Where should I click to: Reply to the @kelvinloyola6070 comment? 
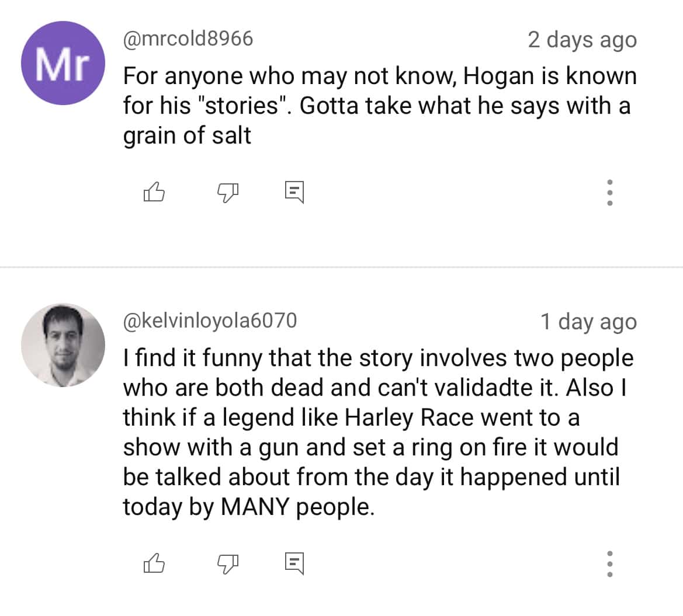tap(294, 563)
